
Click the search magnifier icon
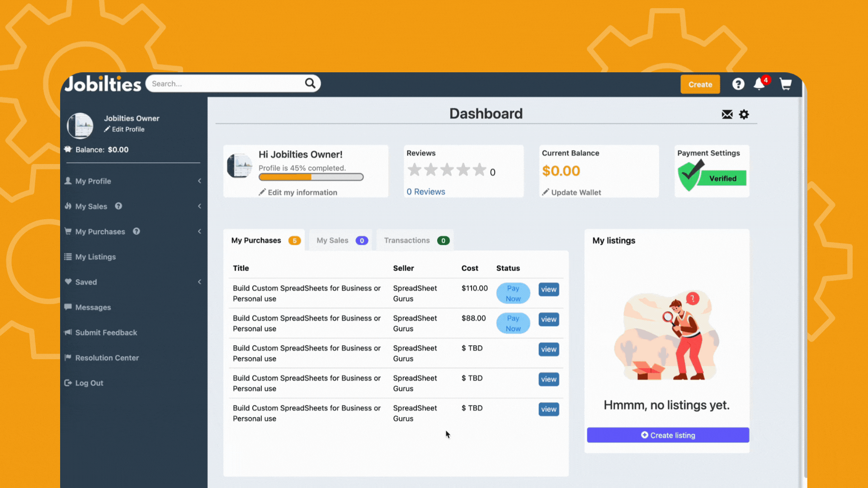(310, 83)
